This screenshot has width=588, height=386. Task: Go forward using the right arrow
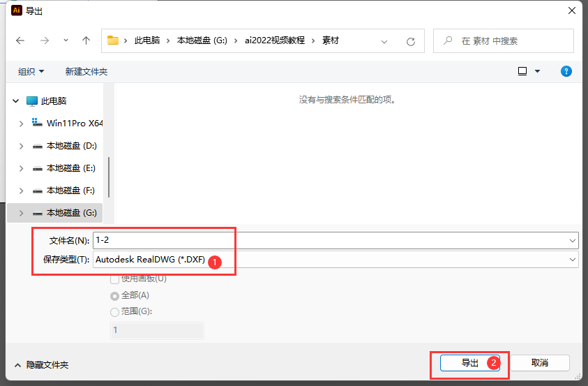point(44,40)
